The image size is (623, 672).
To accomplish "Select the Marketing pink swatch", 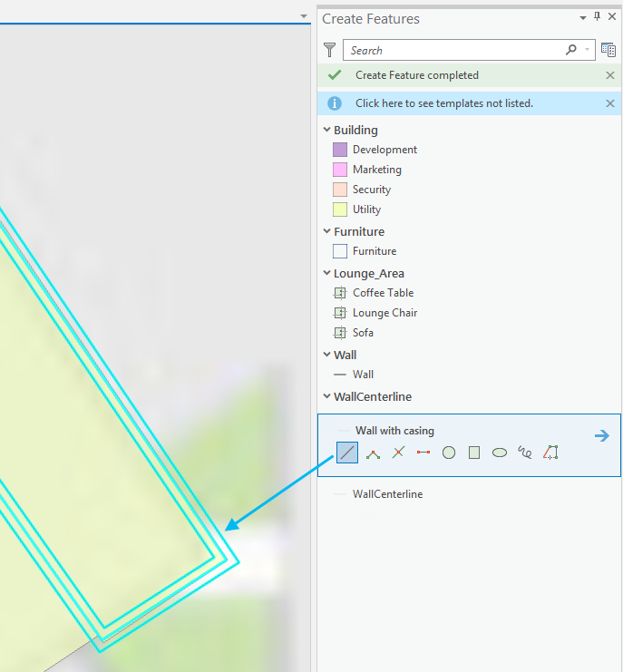I will pyautogui.click(x=340, y=170).
